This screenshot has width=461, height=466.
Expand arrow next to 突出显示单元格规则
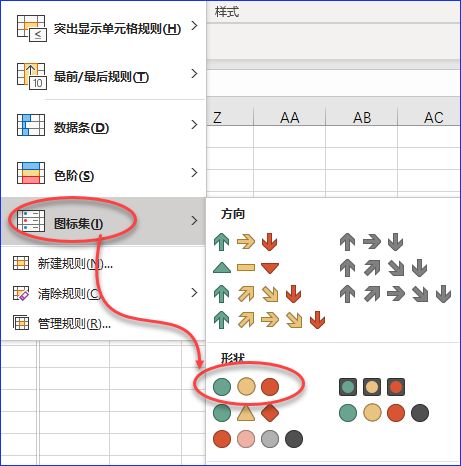coord(194,25)
